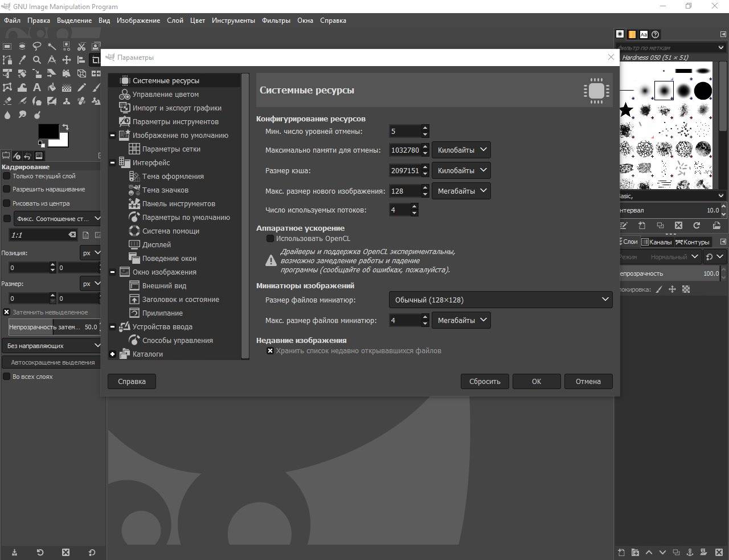Select the Pencil tool

pyautogui.click(x=81, y=87)
